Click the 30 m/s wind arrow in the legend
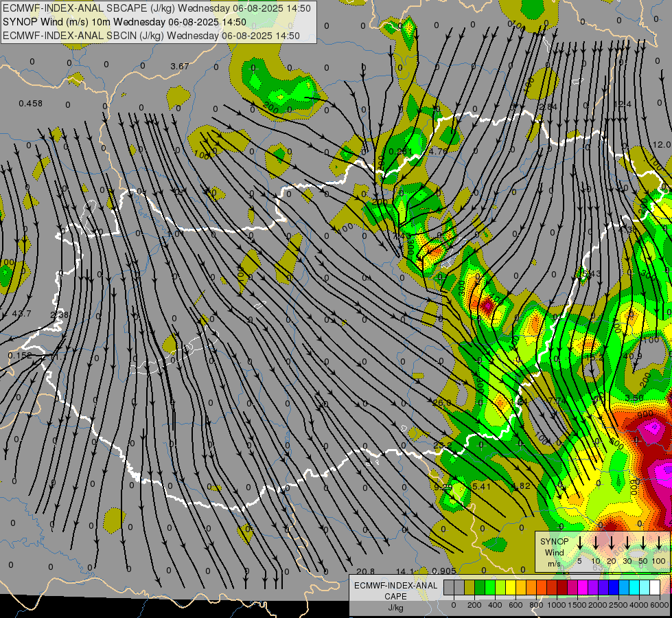 [627, 543]
